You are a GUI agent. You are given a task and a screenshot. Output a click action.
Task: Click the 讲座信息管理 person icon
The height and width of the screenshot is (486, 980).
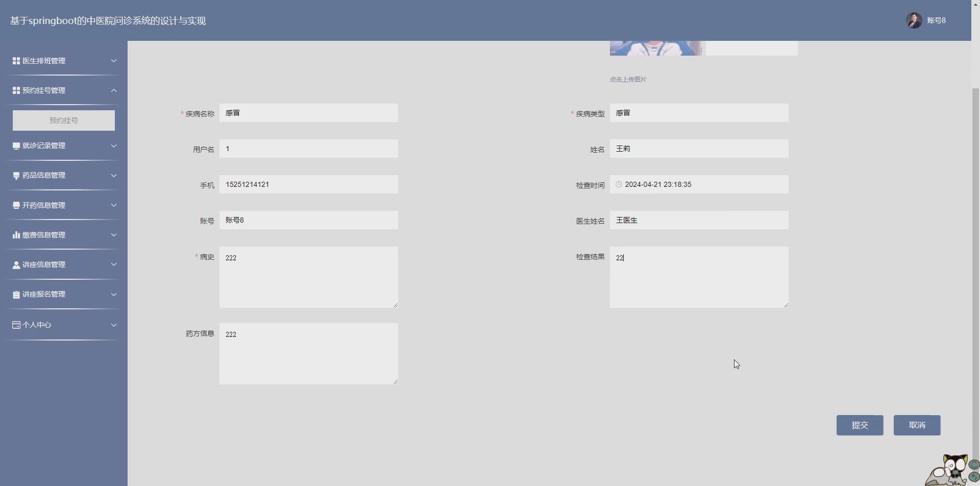[16, 265]
